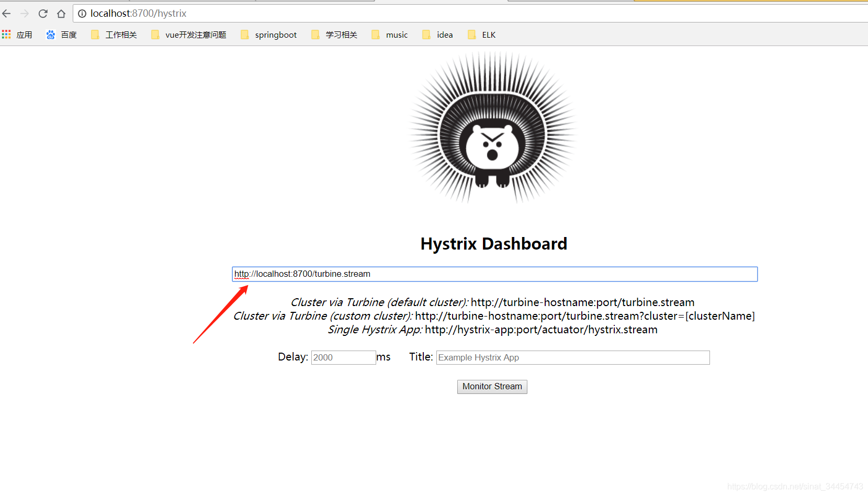This screenshot has height=496, width=868.
Task: Open the idea bookmark folder
Action: tap(438, 35)
